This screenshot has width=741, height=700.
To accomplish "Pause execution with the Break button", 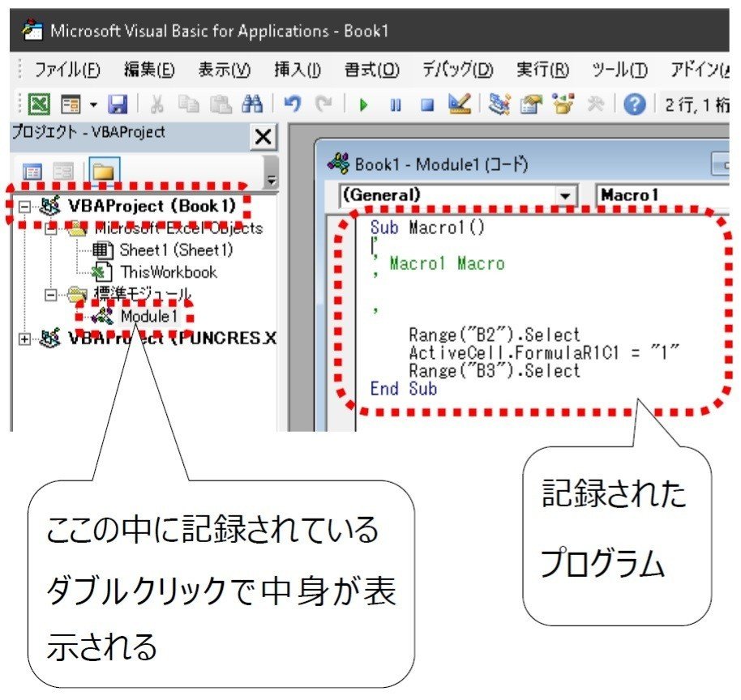I will [396, 105].
